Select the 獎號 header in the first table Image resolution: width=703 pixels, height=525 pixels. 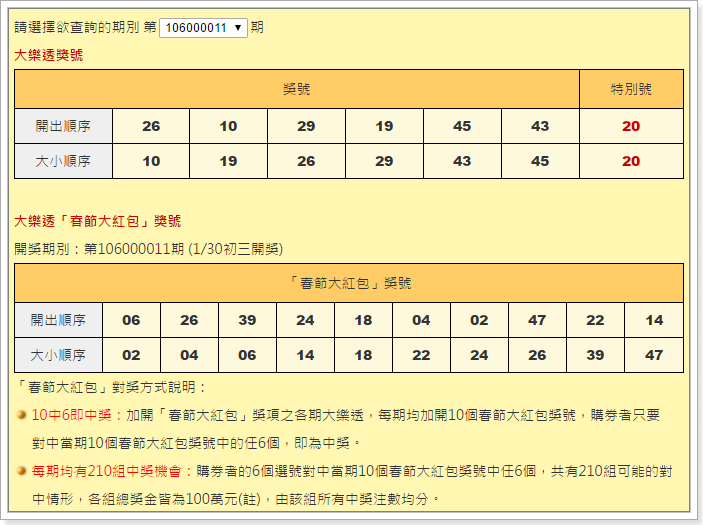click(x=297, y=89)
